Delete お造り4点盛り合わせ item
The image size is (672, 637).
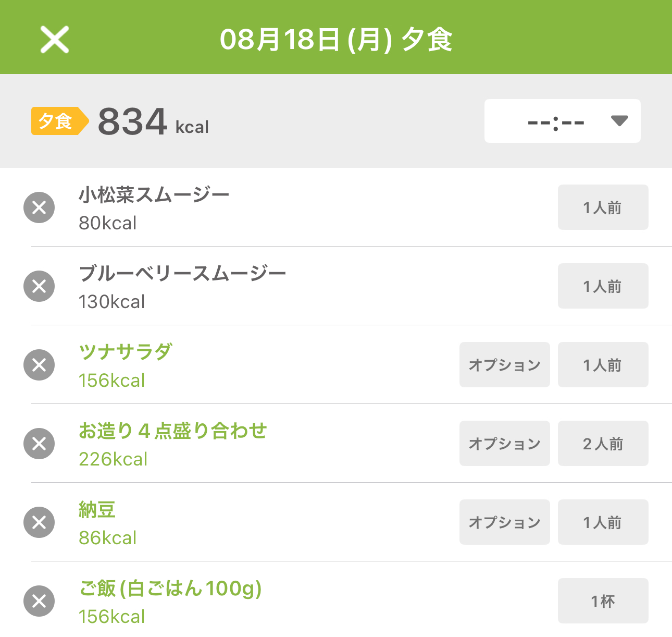click(x=39, y=444)
